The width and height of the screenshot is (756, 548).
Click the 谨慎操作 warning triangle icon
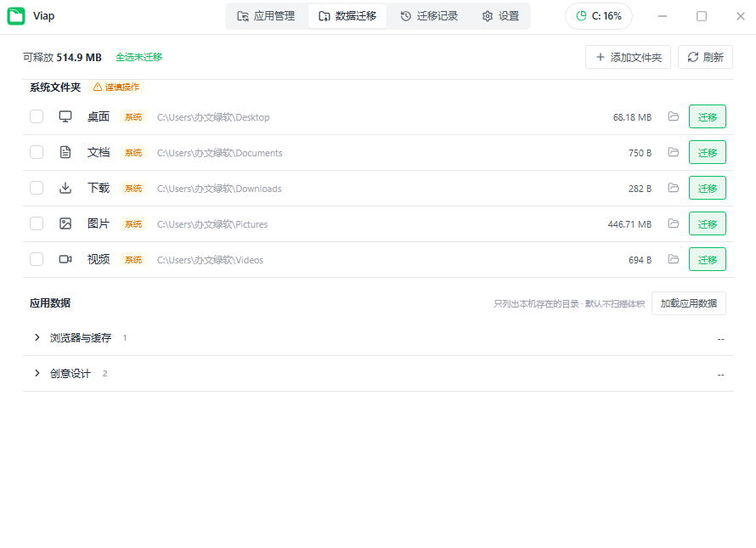[98, 87]
